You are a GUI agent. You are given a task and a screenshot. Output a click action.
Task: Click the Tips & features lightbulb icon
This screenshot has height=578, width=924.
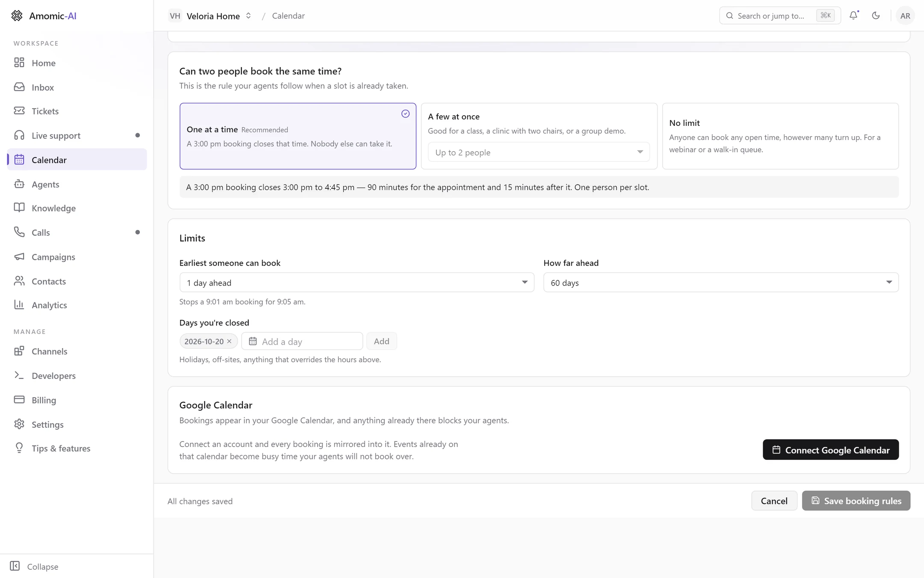coord(19,448)
